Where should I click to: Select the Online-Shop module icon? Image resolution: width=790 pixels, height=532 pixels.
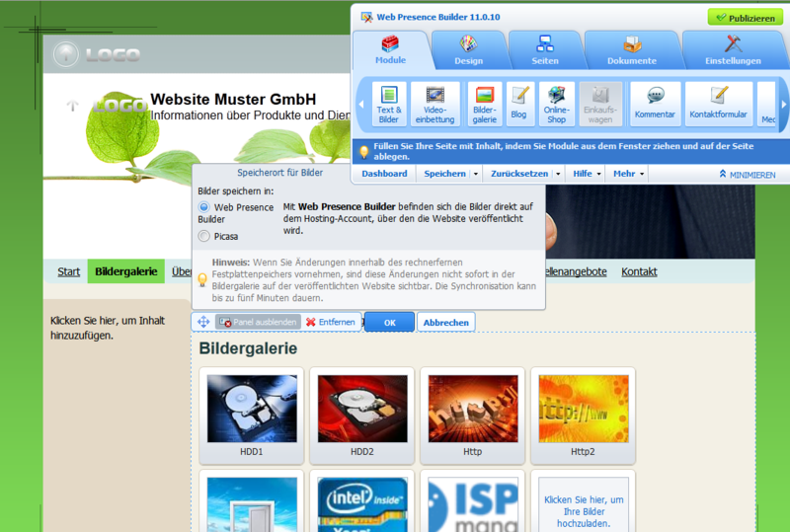[556, 104]
